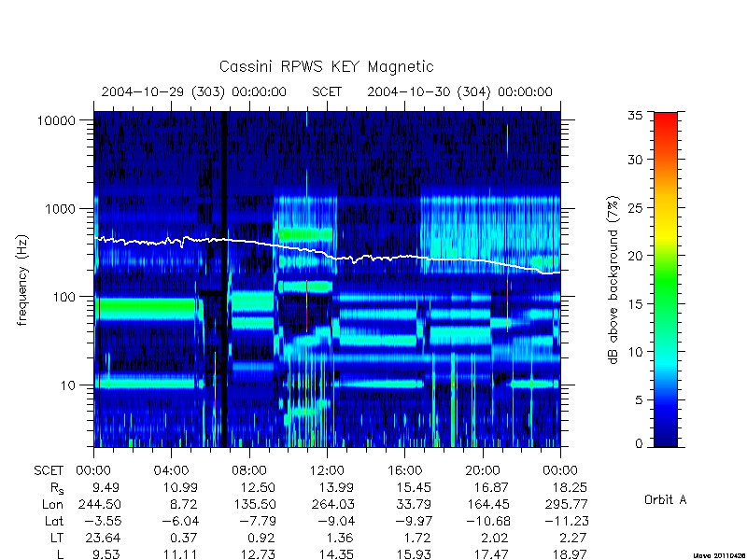Click the Rs value "15.45"

click(412, 488)
